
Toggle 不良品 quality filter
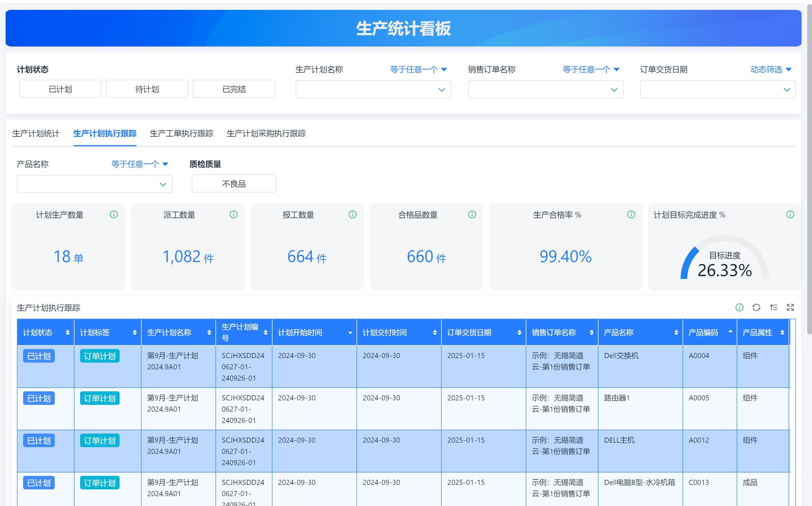[234, 184]
